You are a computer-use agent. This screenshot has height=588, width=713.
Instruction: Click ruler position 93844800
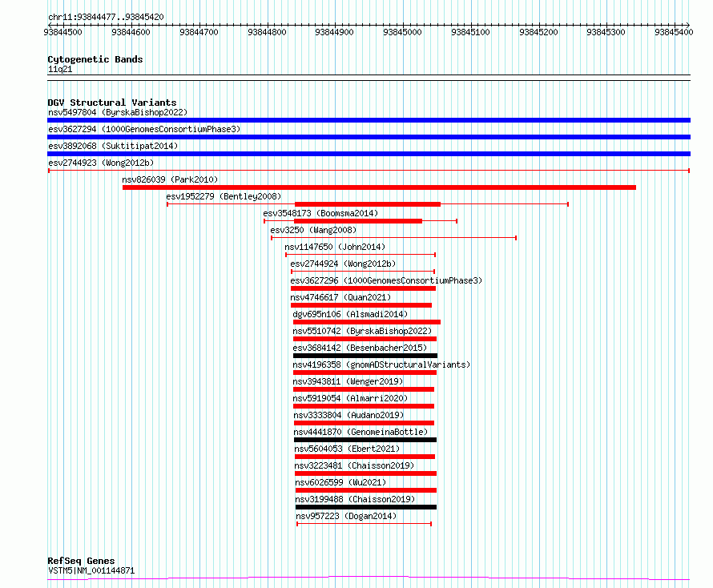pos(267,32)
